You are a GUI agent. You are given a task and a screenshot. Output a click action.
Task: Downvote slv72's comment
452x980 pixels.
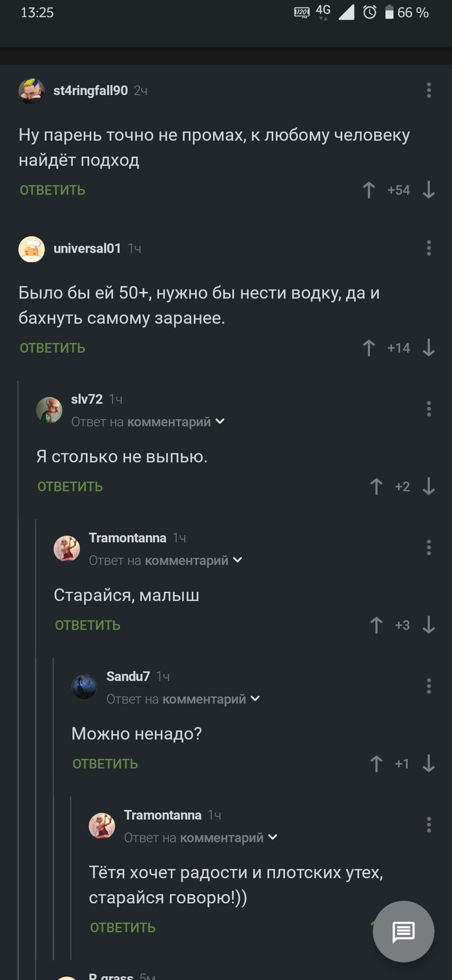[x=429, y=486]
